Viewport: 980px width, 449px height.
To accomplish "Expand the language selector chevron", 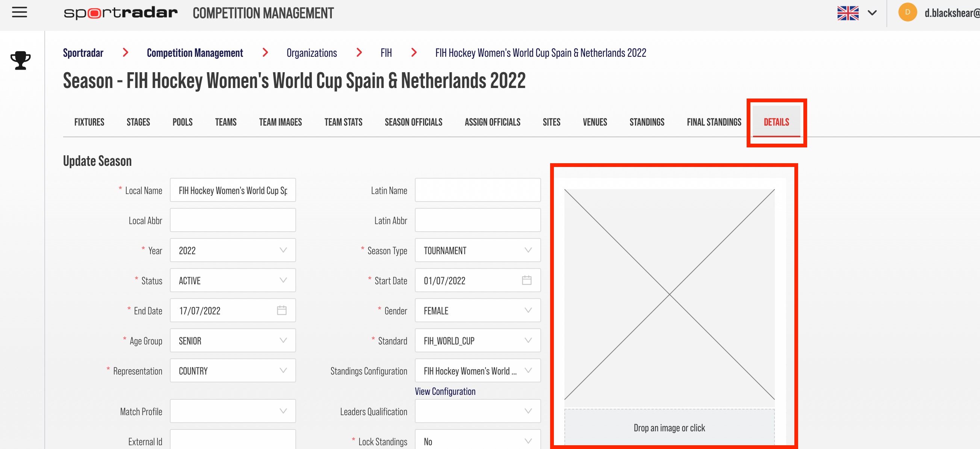I will point(872,13).
